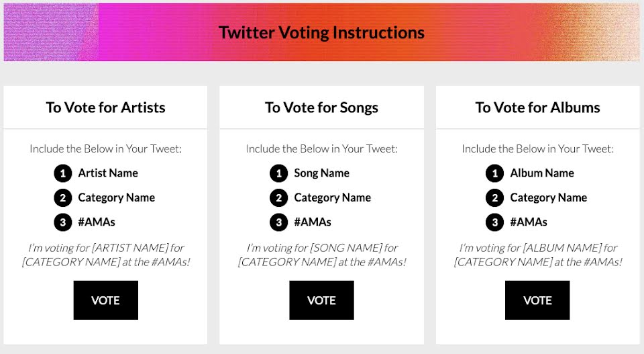This screenshot has width=644, height=354.
Task: Click the sample artist tweet text
Action: tap(105, 255)
